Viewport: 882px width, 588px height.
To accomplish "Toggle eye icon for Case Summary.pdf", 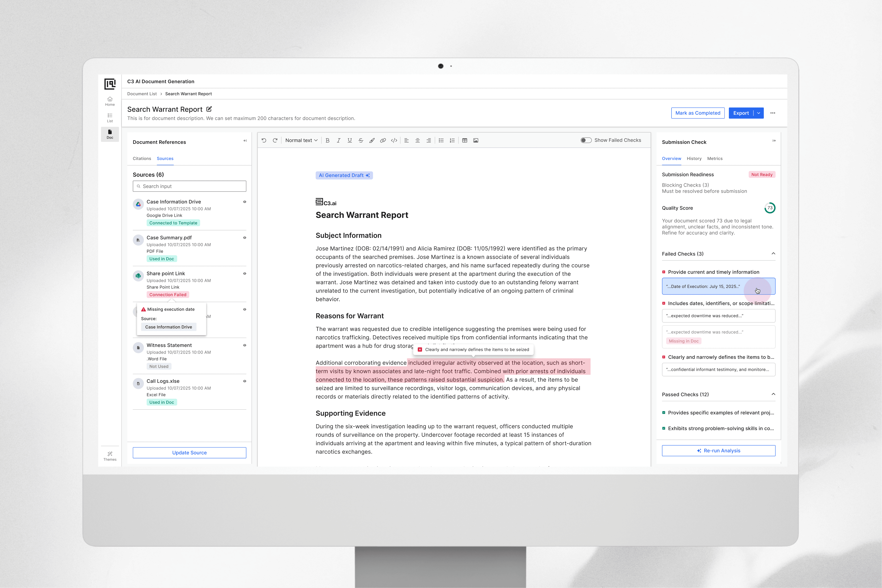I will click(x=244, y=238).
